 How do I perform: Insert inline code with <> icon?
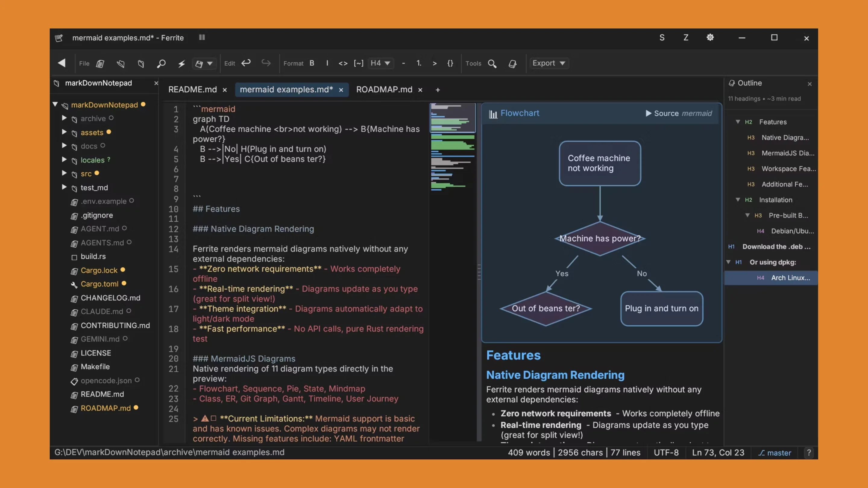tap(343, 63)
